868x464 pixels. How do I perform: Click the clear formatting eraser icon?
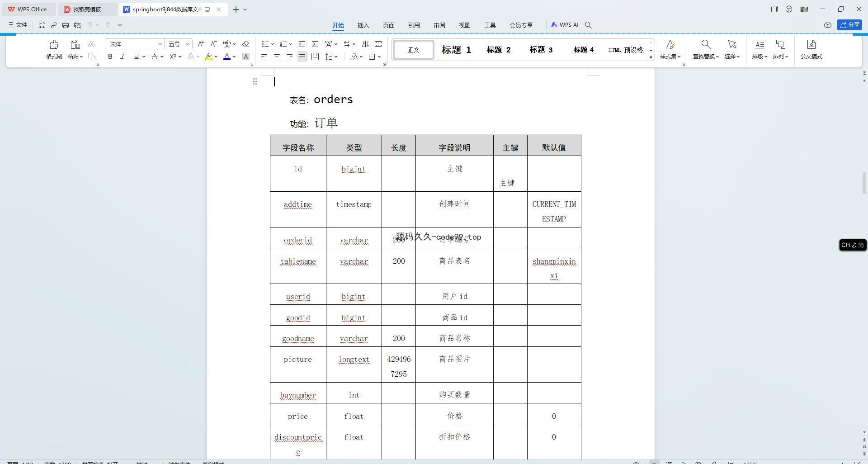[246, 44]
